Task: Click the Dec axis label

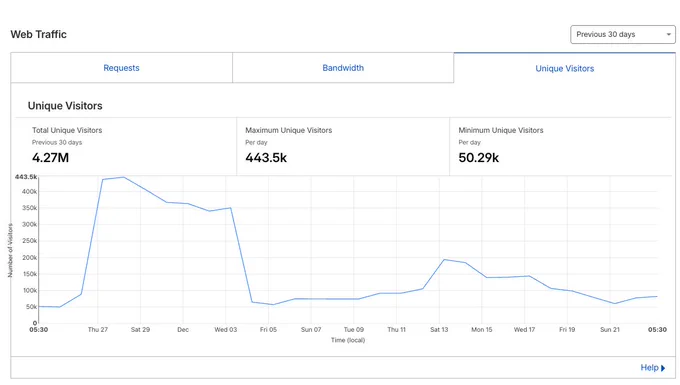Action: pos(183,330)
